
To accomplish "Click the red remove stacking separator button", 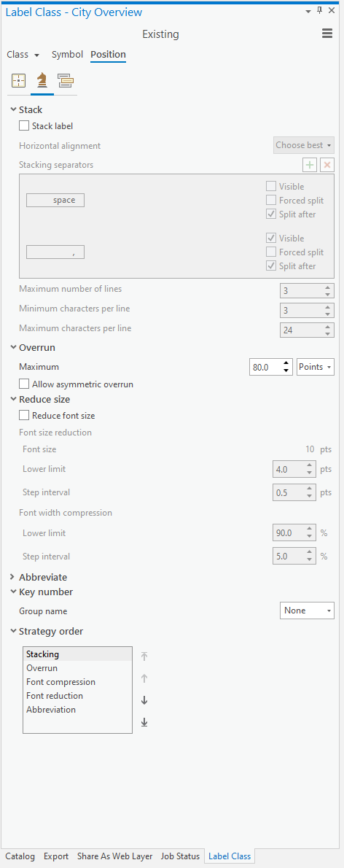I will point(327,164).
